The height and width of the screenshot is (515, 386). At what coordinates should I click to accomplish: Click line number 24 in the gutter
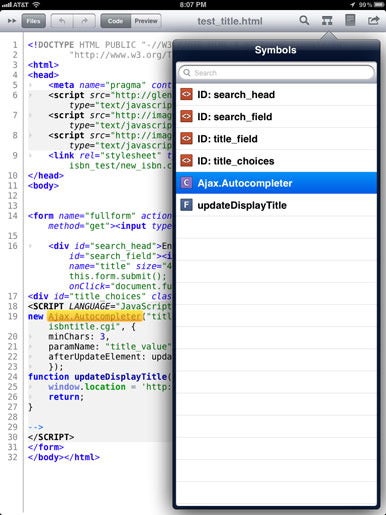pos(13,377)
